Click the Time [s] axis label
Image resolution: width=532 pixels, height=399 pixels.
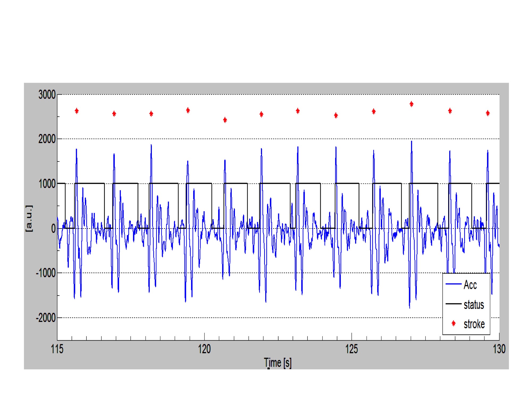[x=277, y=363]
